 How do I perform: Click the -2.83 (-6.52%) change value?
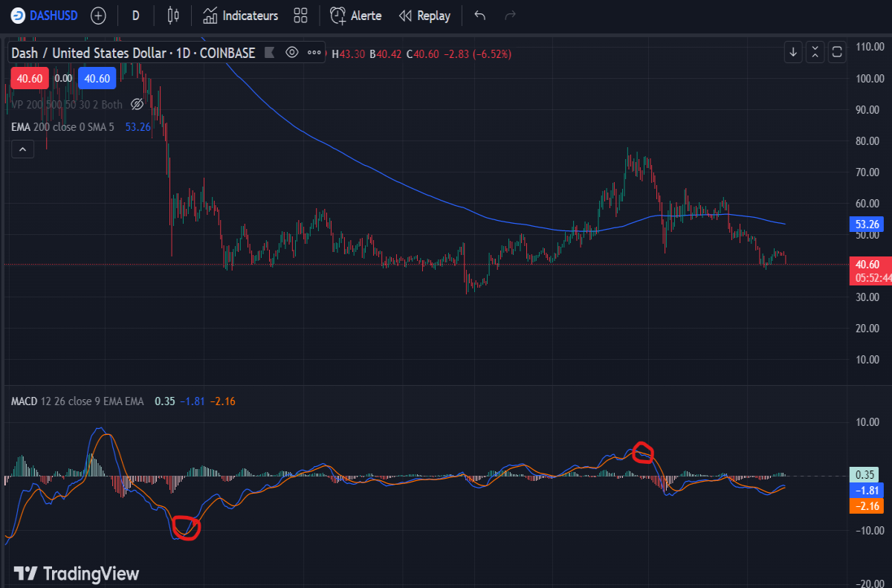point(477,54)
